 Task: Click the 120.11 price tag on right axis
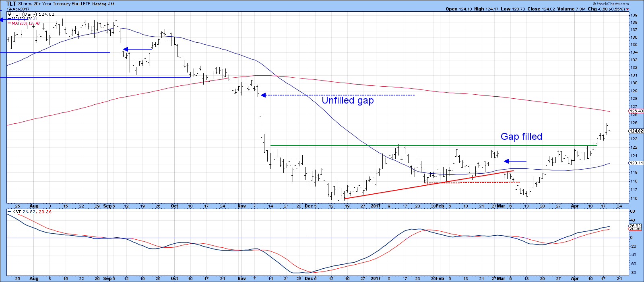(x=636, y=163)
